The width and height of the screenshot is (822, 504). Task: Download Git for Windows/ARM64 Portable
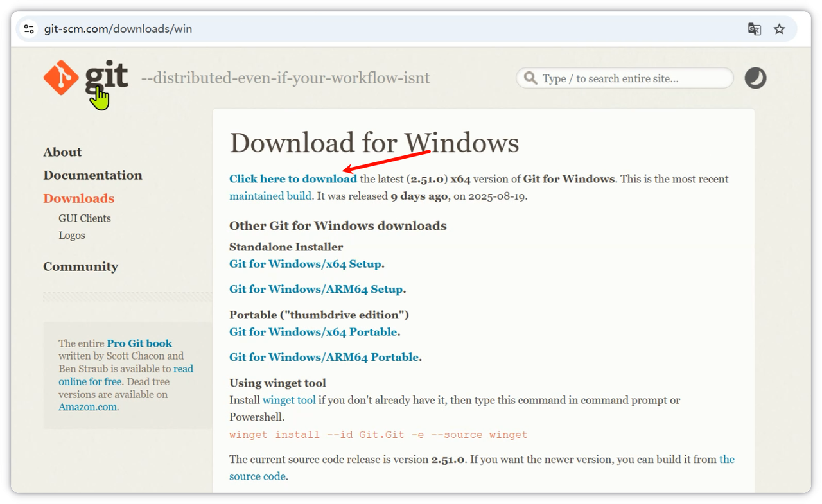(x=324, y=357)
